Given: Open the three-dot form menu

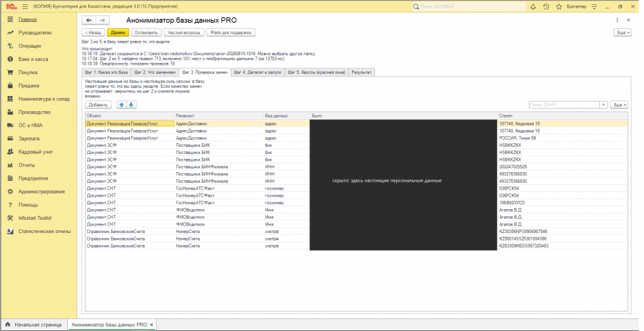Looking at the screenshot, I should (617, 19).
